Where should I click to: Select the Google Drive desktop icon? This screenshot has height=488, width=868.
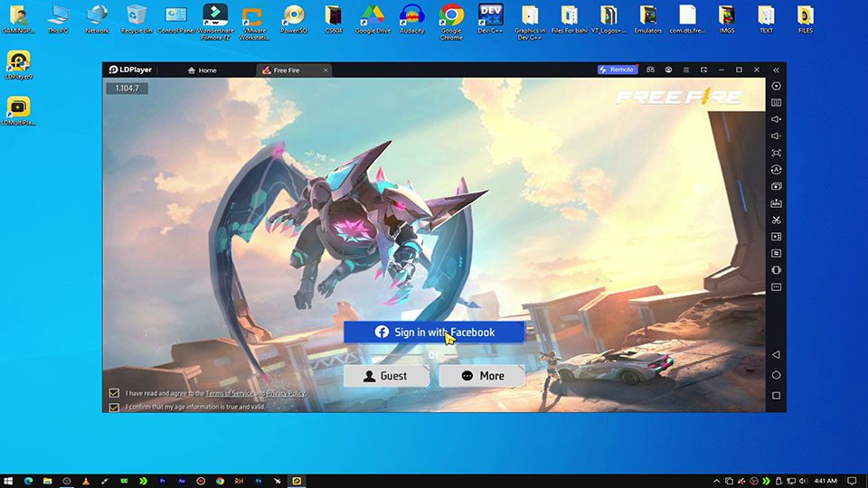pyautogui.click(x=373, y=19)
